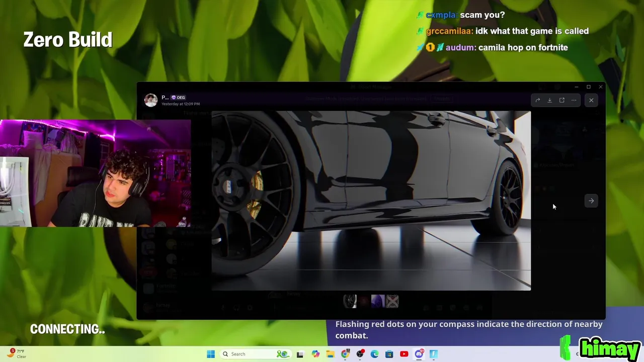Open the three-dots more options menu
Image resolution: width=644 pixels, height=362 pixels.
click(x=574, y=100)
